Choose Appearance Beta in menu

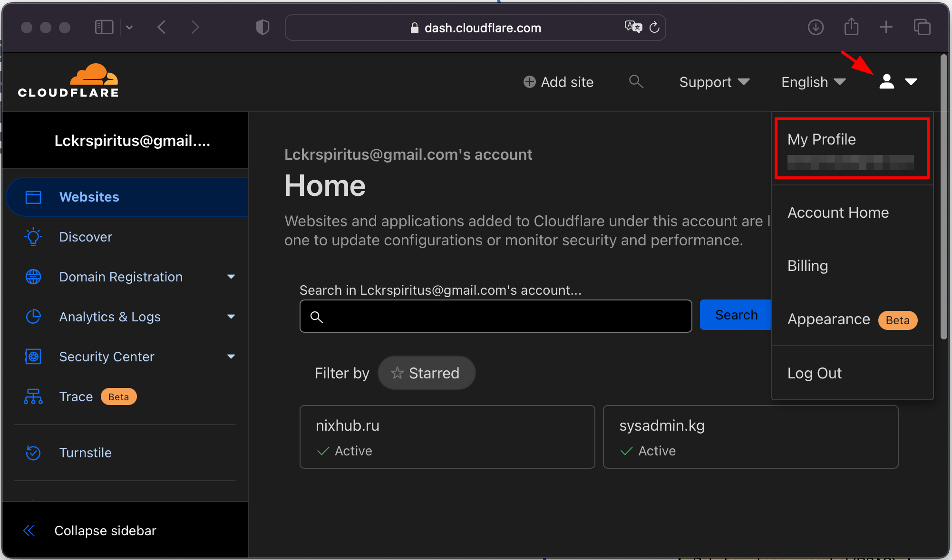[x=852, y=319]
